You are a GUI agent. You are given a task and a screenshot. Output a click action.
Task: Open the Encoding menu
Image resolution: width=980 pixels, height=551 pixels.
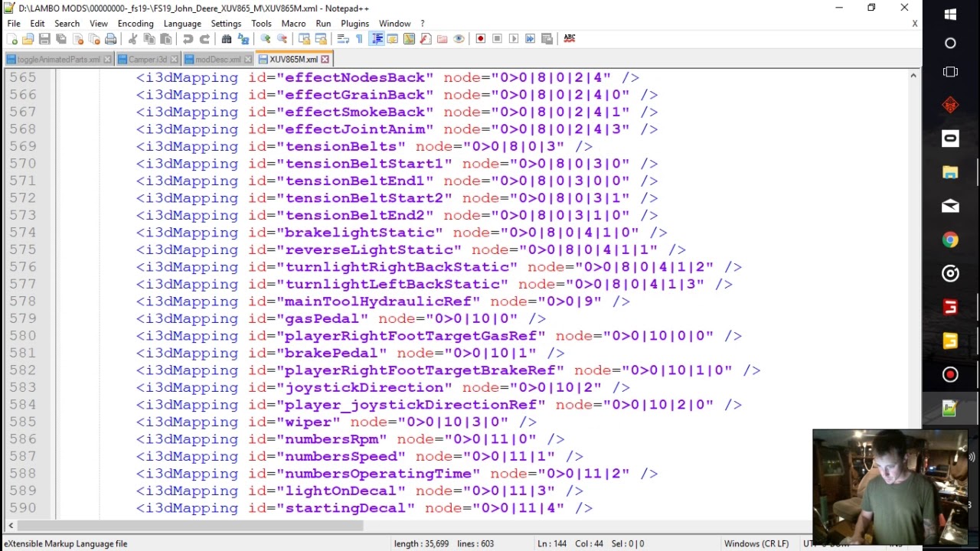[x=136, y=24]
